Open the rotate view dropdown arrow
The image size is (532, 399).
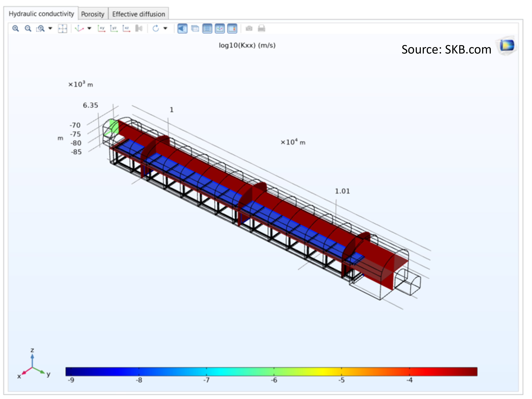165,28
